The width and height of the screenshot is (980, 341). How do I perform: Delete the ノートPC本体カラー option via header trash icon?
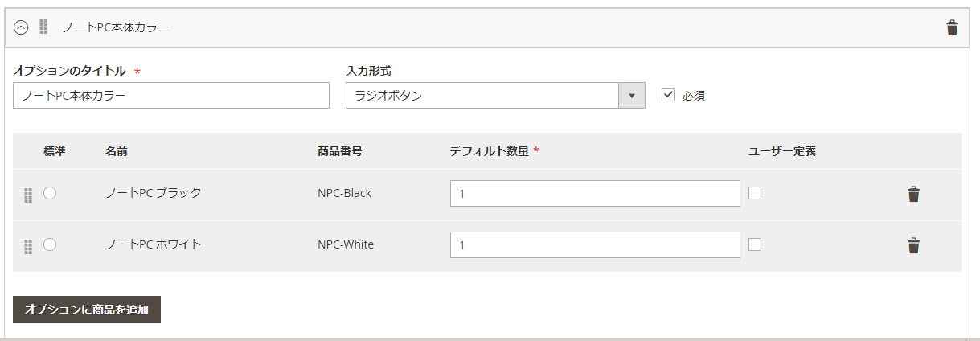[x=952, y=28]
